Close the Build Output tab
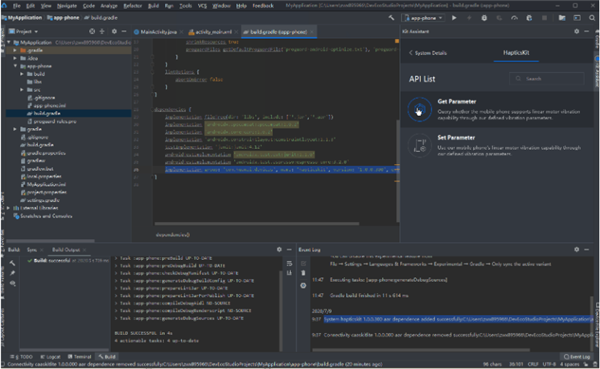The image size is (600, 369). [x=84, y=250]
